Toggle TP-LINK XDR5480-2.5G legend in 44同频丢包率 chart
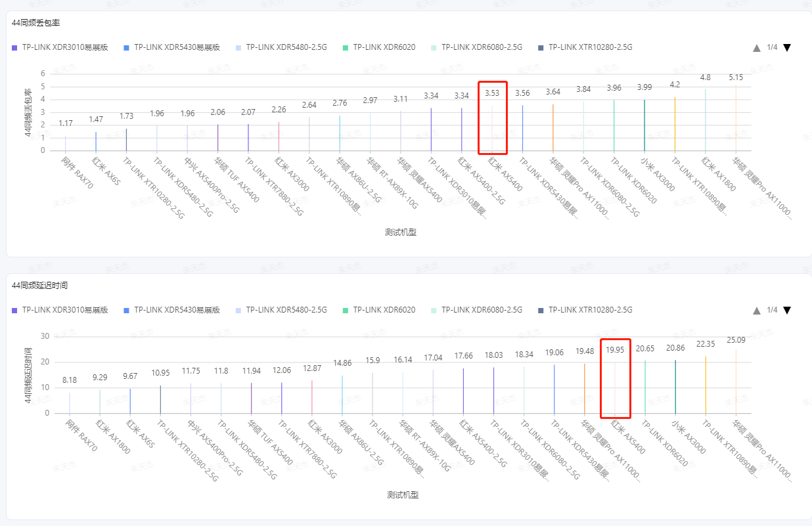The width and height of the screenshot is (812, 526). (x=281, y=47)
